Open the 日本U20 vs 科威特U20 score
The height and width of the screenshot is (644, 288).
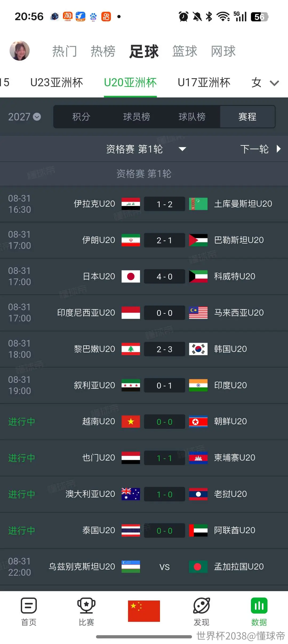(x=165, y=276)
